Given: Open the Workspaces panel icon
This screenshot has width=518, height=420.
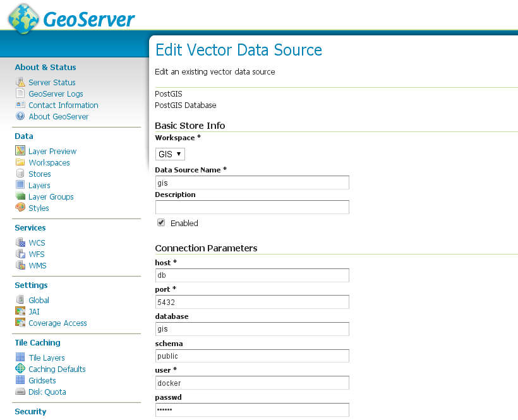Looking at the screenshot, I should 19,162.
